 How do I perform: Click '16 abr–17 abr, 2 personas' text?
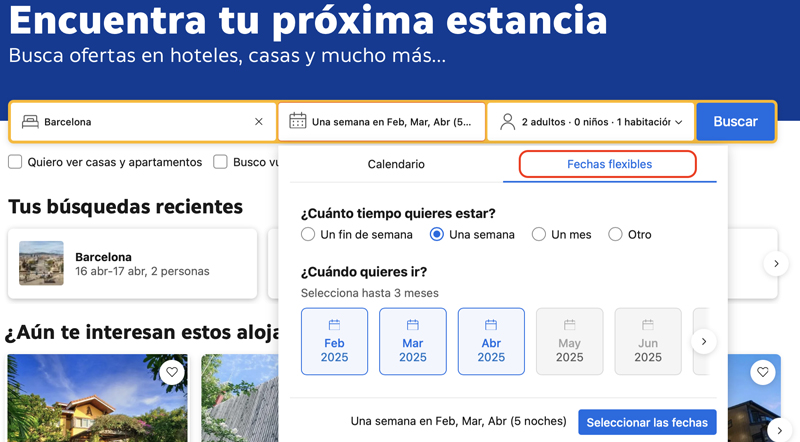(142, 271)
